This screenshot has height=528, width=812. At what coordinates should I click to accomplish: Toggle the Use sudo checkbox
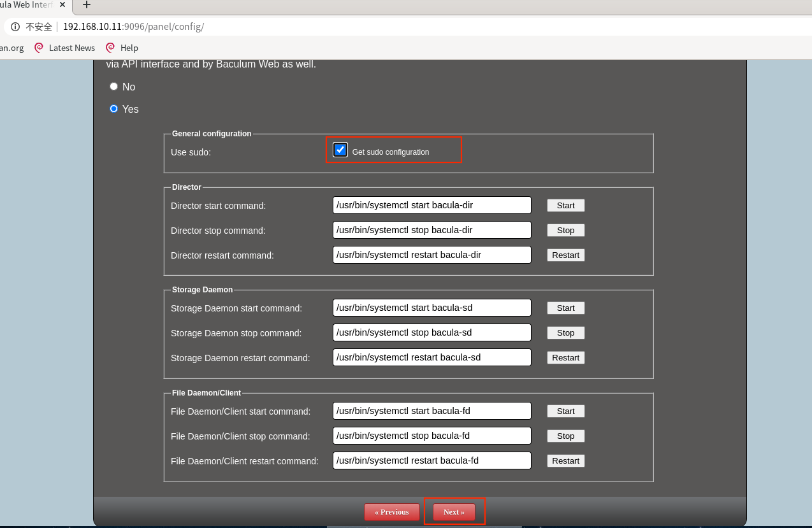point(340,150)
